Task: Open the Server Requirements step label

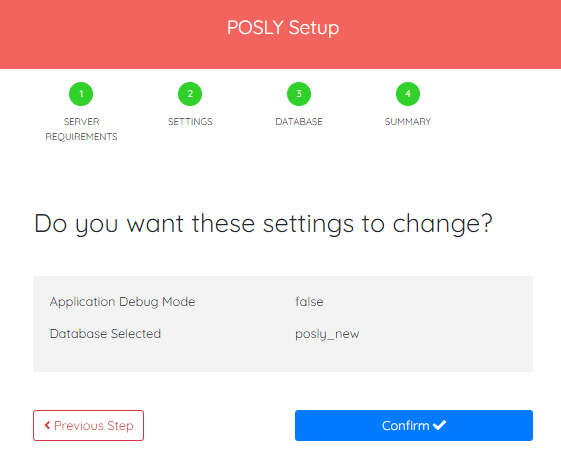Action: [81, 129]
